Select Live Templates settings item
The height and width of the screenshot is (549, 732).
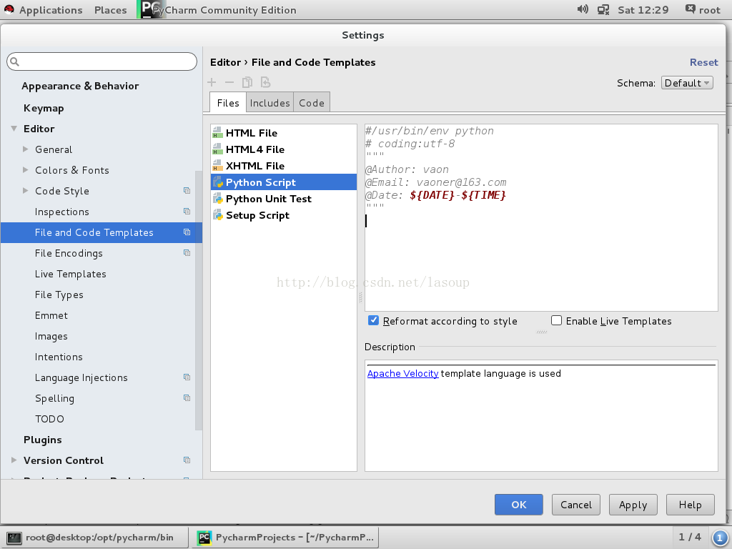coord(70,274)
